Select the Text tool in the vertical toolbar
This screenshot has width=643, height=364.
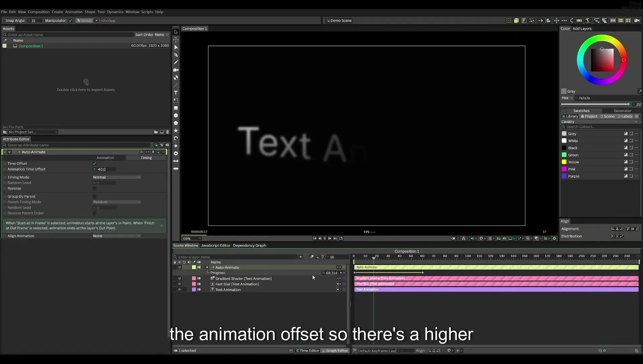pos(176,93)
